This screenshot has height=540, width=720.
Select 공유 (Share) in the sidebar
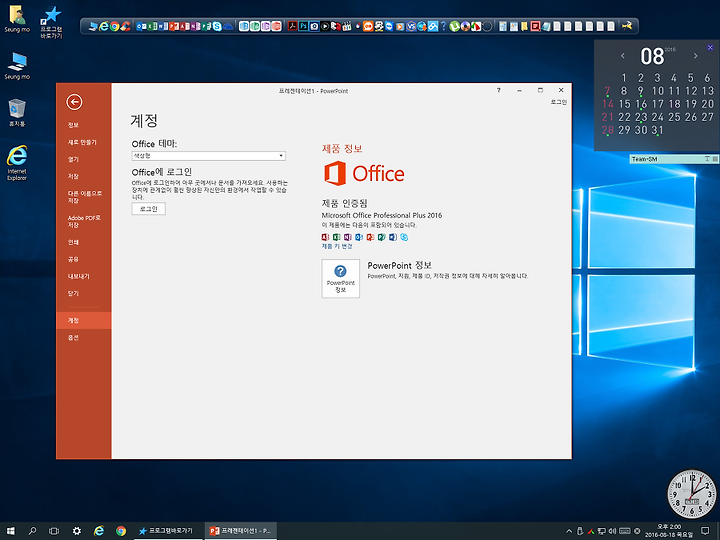73,259
